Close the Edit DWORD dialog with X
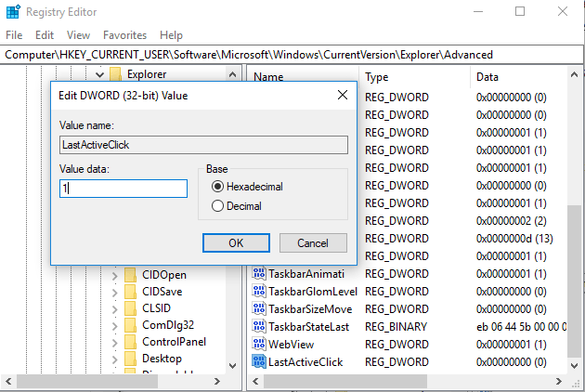 click(x=343, y=95)
